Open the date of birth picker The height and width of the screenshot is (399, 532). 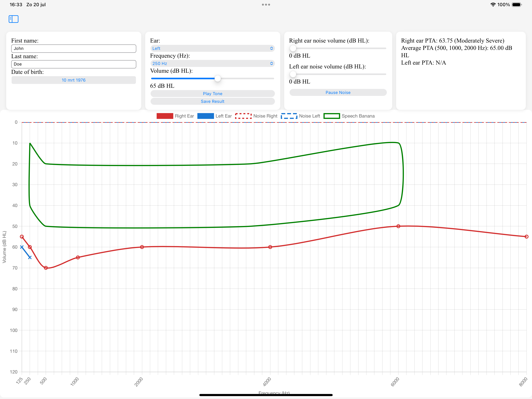tap(74, 80)
